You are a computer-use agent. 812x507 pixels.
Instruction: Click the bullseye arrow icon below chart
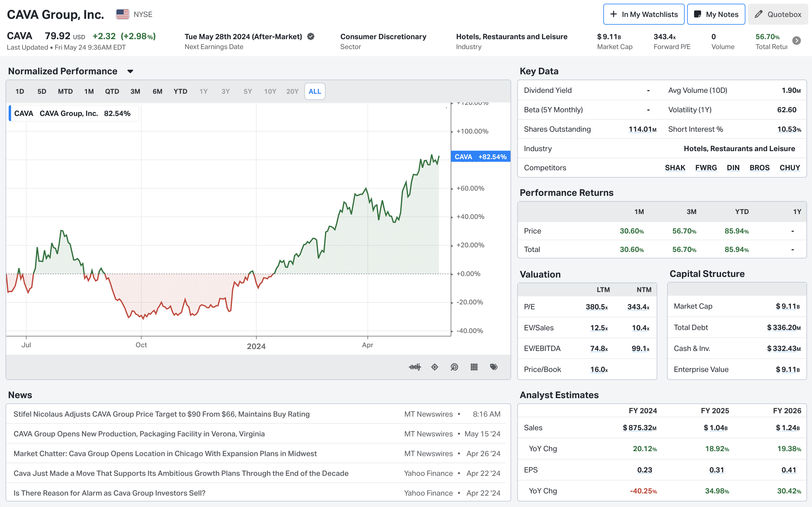point(454,367)
